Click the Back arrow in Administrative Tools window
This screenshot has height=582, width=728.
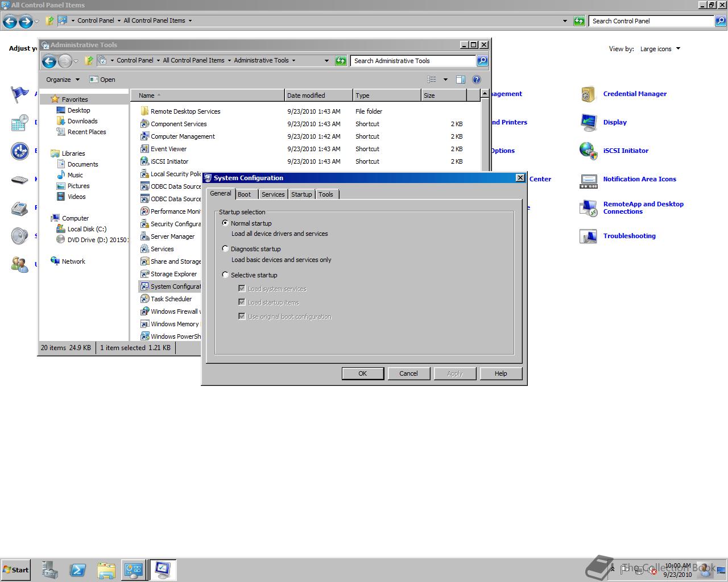(x=49, y=61)
